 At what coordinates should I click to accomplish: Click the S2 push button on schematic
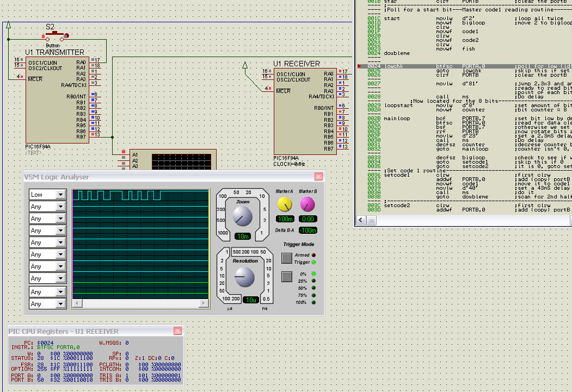pos(55,36)
